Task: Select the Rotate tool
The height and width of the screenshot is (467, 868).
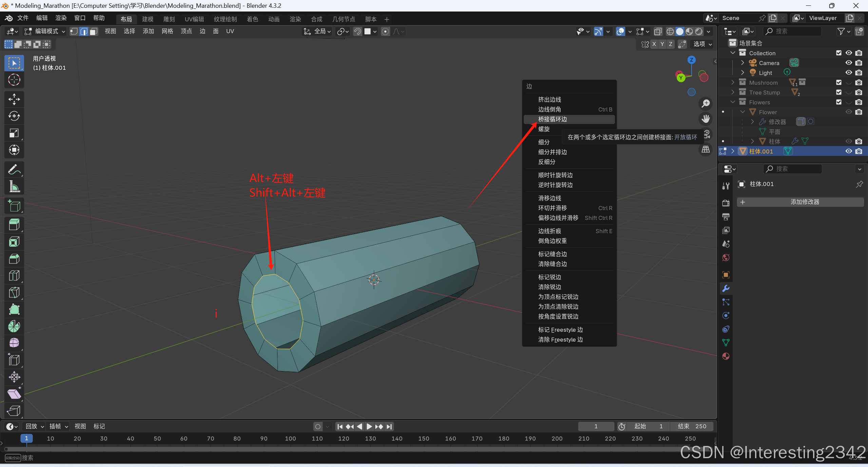Action: pos(14,116)
